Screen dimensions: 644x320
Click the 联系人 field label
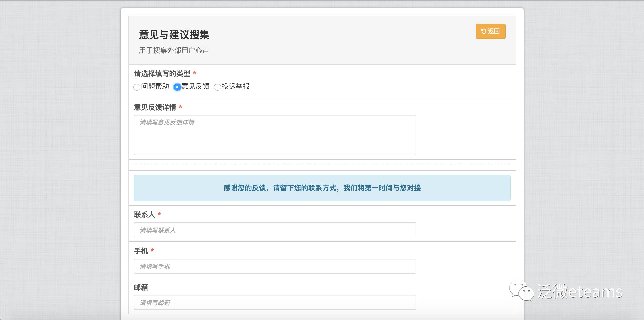[144, 215]
